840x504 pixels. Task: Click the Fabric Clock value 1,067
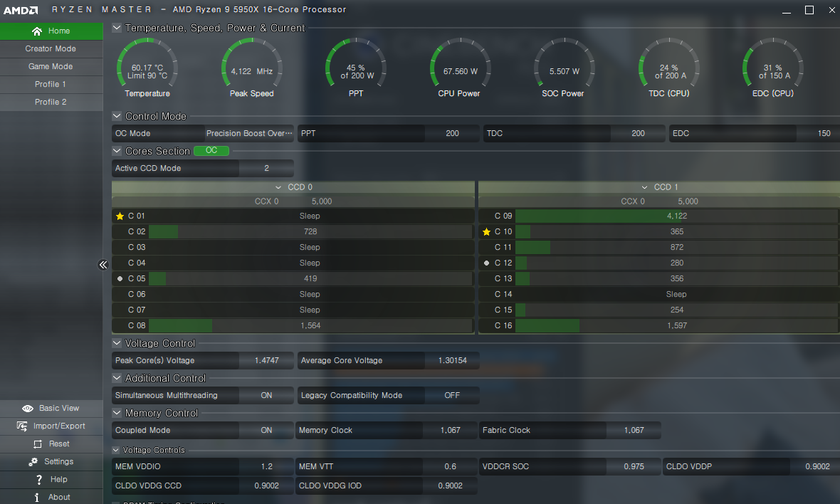pos(634,430)
